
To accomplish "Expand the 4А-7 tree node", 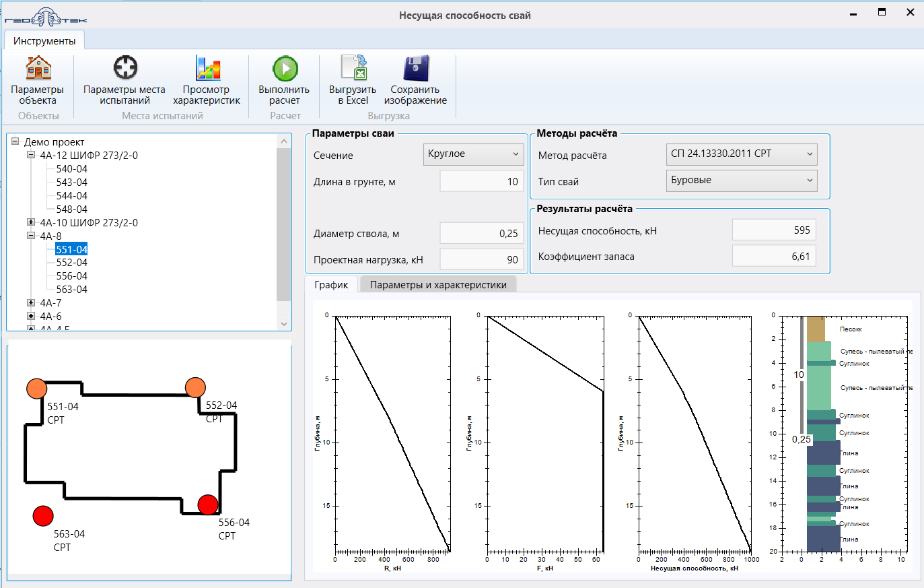I will 31,303.
